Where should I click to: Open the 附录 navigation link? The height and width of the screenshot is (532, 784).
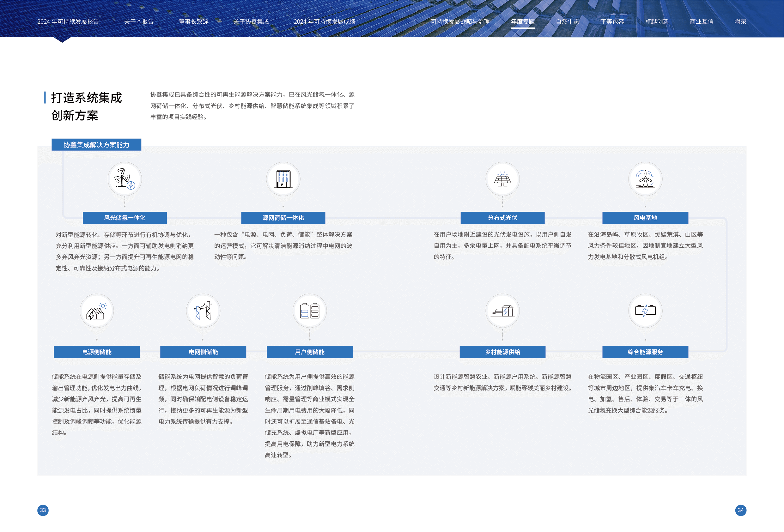click(740, 21)
